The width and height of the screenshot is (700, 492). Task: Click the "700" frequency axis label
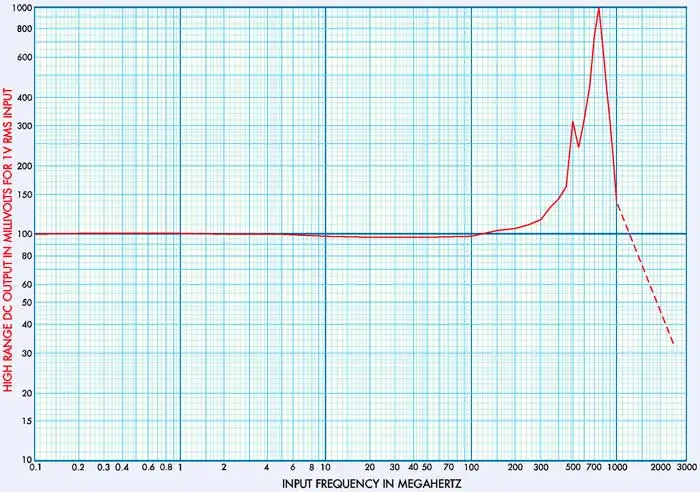(594, 467)
